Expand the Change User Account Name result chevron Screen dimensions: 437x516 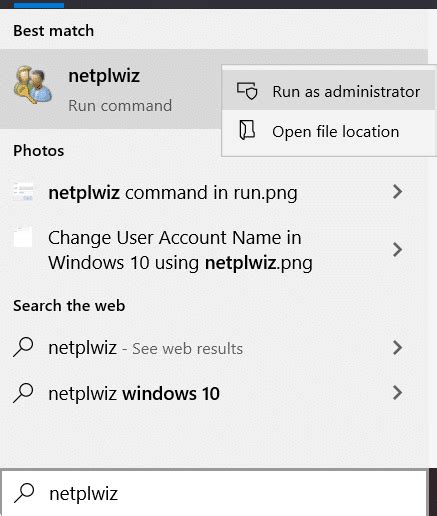pyautogui.click(x=397, y=250)
